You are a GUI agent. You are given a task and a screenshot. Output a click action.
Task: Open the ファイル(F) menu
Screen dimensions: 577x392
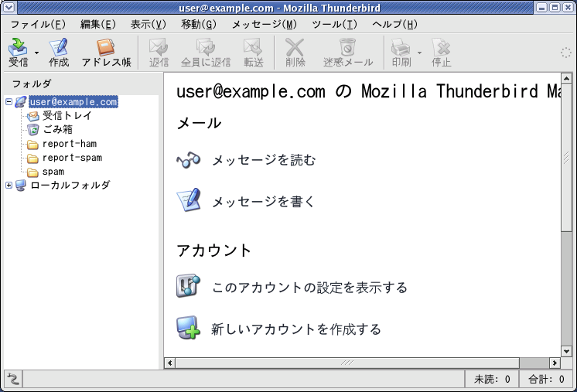tap(38, 24)
